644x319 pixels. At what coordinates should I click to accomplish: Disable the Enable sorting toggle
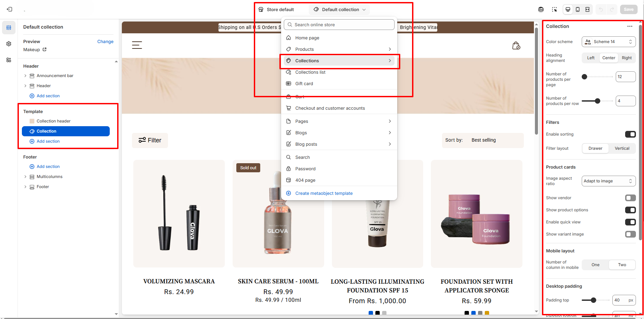pos(630,134)
